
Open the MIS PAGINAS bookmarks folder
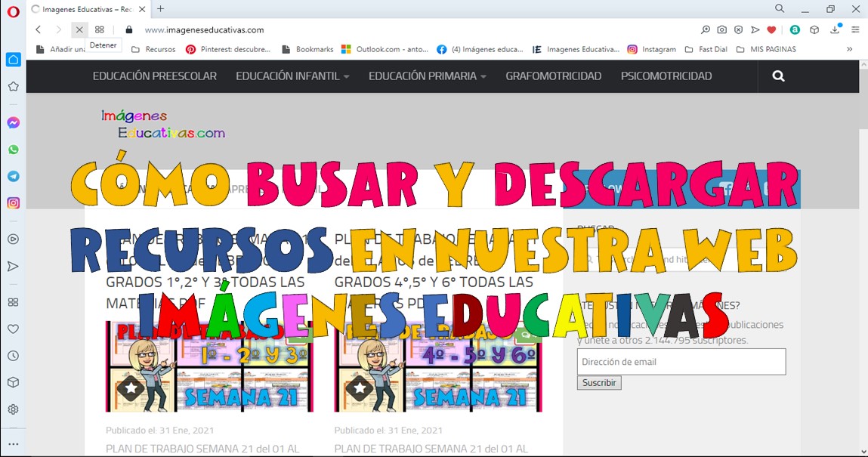point(766,49)
